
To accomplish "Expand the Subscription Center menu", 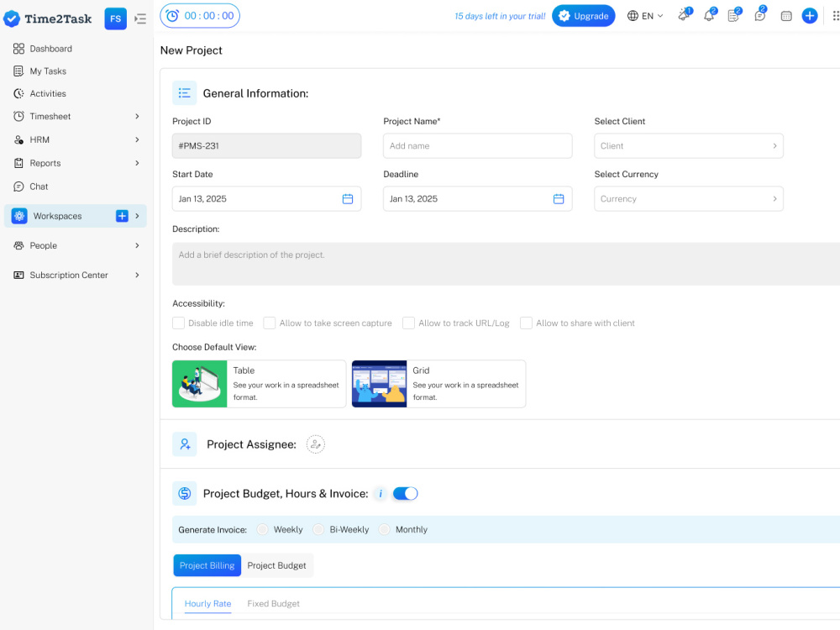I will [138, 275].
